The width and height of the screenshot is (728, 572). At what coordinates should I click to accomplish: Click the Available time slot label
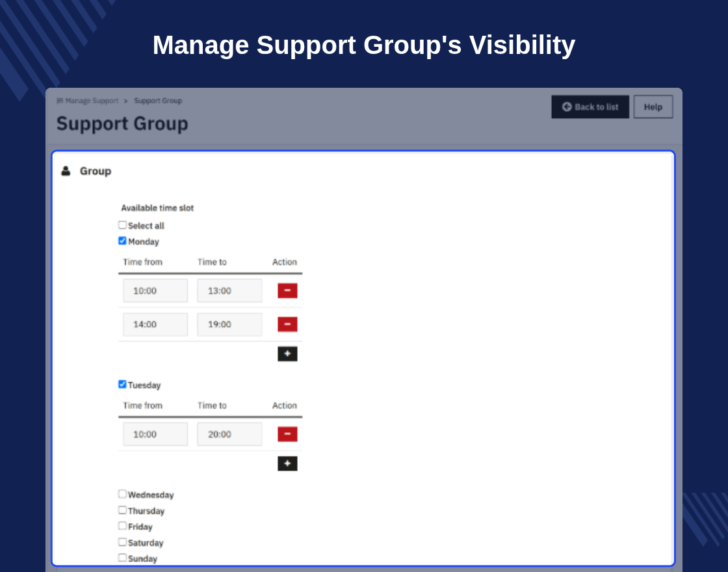tap(157, 208)
